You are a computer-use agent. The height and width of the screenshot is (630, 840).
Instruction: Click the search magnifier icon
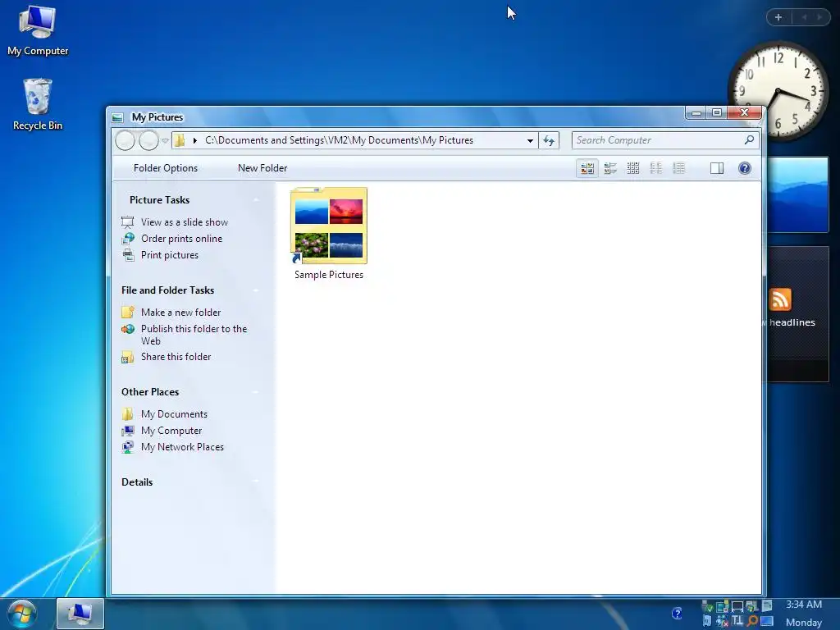point(750,139)
